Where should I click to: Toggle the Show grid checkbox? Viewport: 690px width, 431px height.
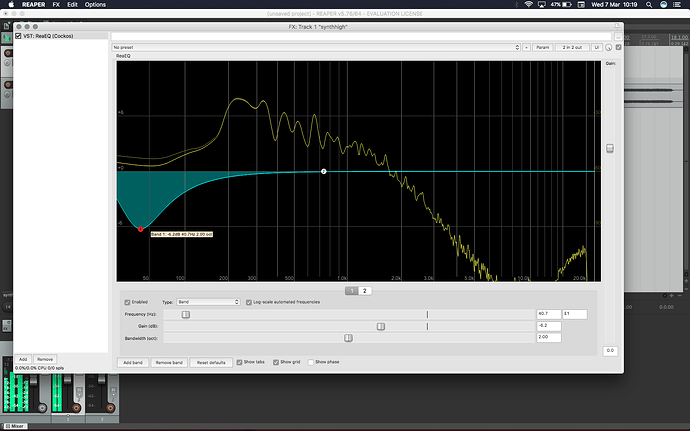276,362
